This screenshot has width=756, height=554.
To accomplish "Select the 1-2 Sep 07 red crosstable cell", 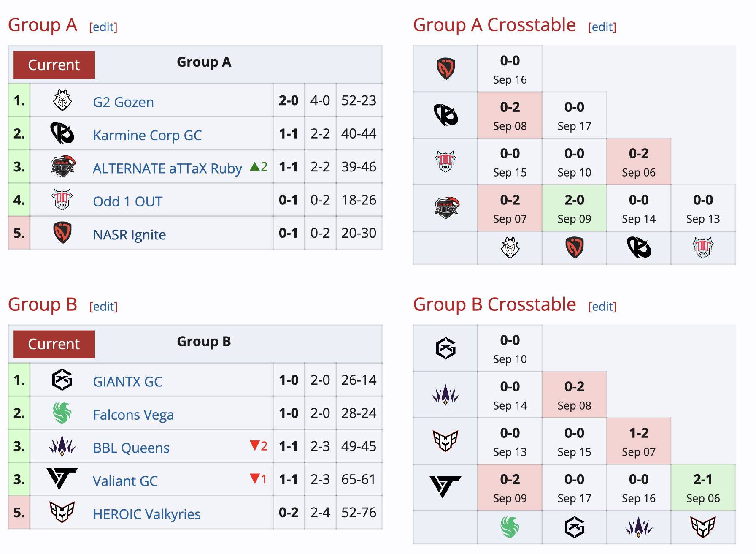I will (639, 441).
